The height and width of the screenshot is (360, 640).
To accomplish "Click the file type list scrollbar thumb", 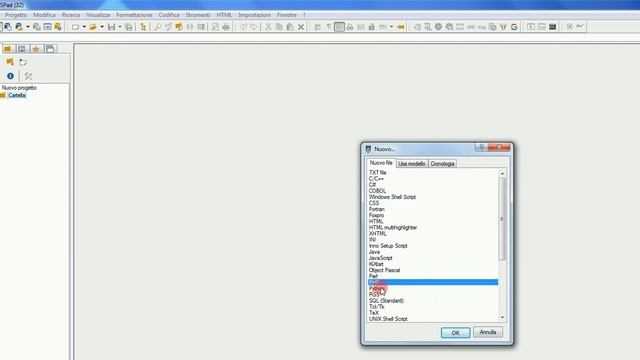I will 502,219.
